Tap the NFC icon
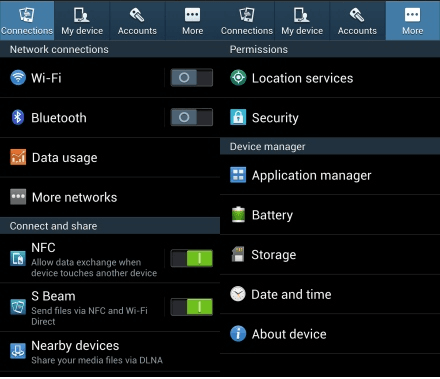 click(x=18, y=258)
